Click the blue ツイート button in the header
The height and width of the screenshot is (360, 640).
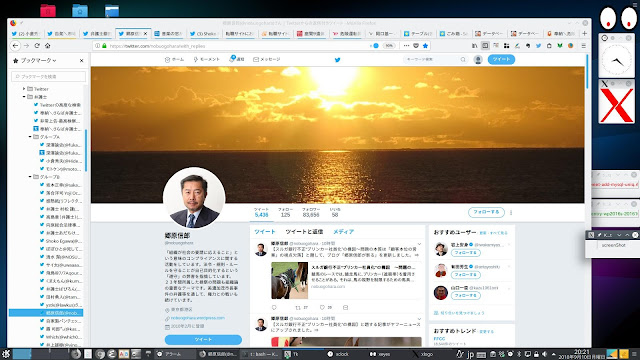click(501, 60)
